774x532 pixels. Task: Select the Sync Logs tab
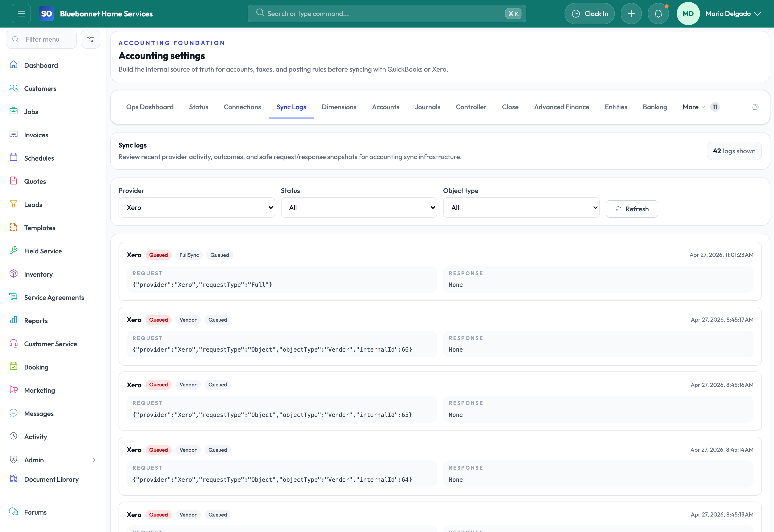pos(291,107)
